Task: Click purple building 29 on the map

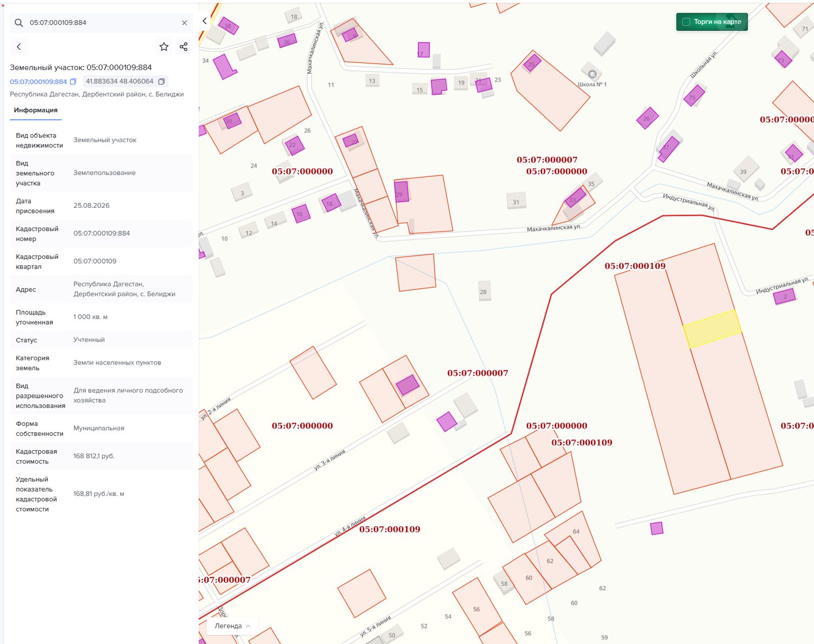Action: click(402, 192)
